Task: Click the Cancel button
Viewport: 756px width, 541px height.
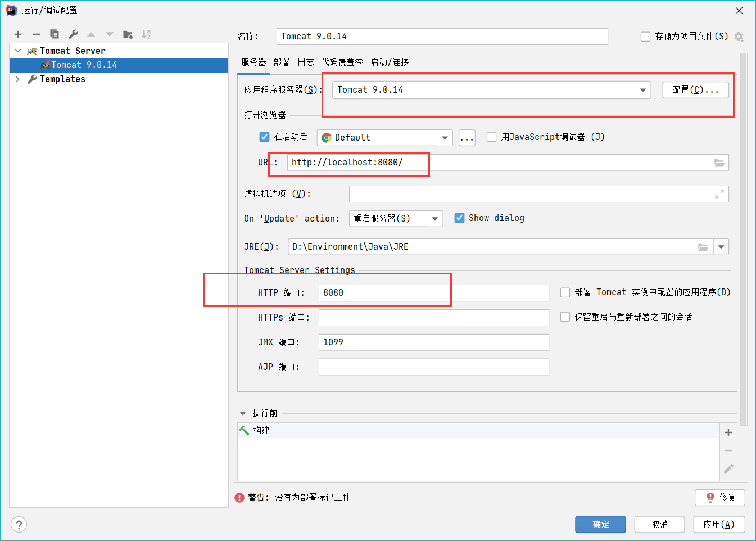Action: (660, 525)
